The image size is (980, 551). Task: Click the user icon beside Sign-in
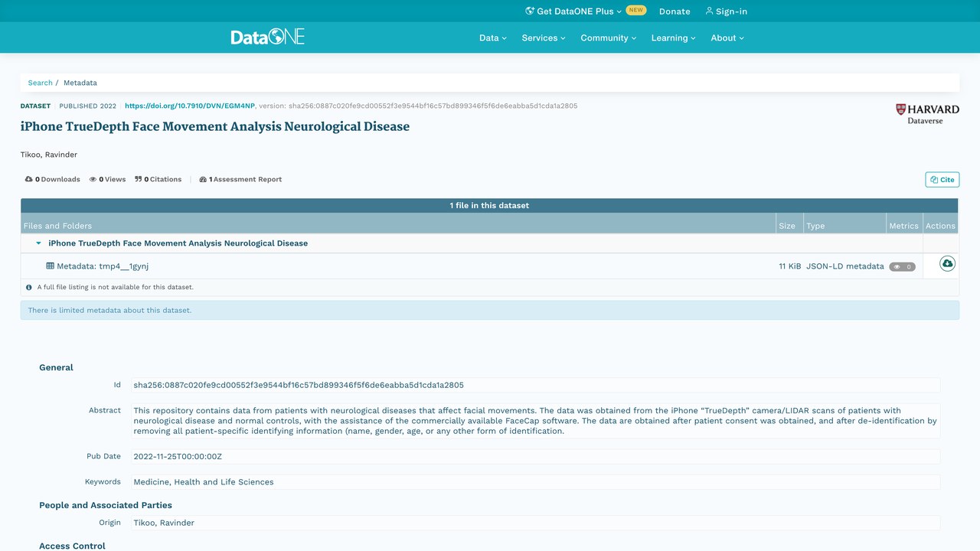point(709,11)
